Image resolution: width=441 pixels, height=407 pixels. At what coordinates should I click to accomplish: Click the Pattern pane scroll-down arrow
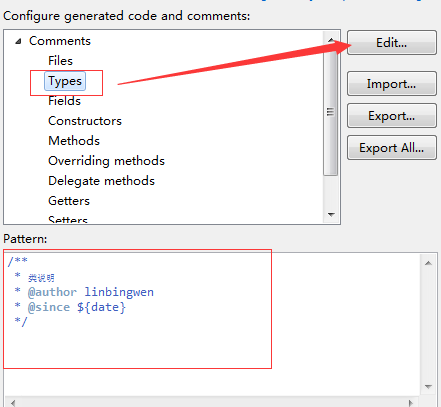pyautogui.click(x=428, y=387)
